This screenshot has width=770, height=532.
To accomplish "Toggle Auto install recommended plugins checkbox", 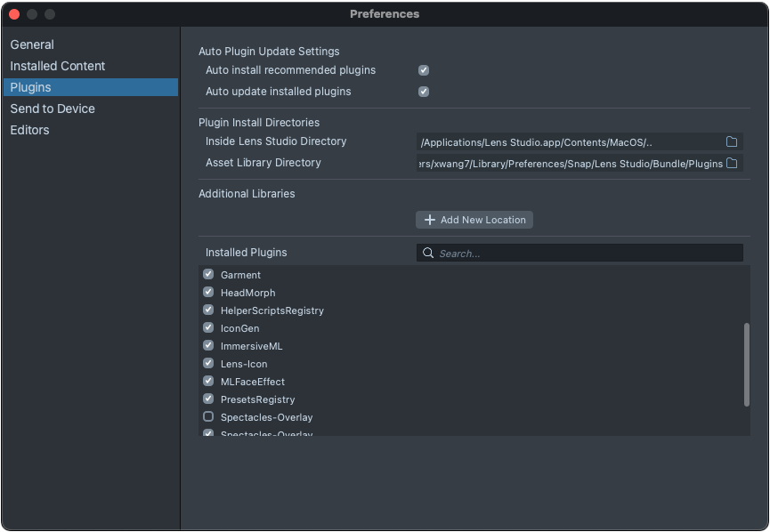I will point(424,70).
